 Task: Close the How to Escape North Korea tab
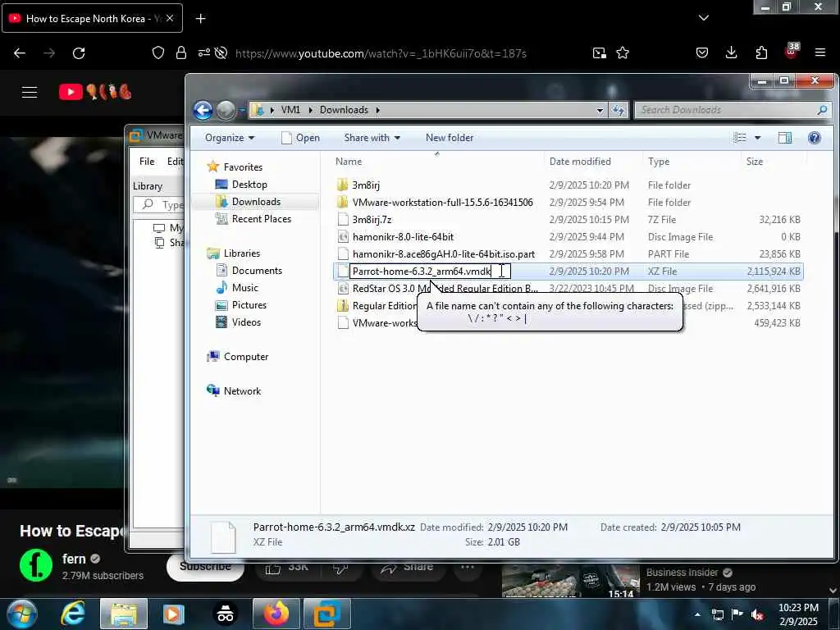(170, 18)
